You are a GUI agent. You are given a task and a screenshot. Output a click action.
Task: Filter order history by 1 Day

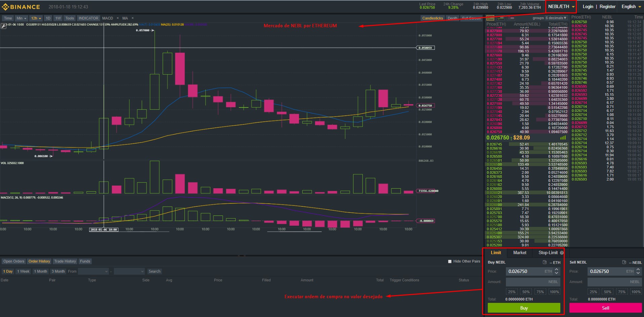point(8,271)
